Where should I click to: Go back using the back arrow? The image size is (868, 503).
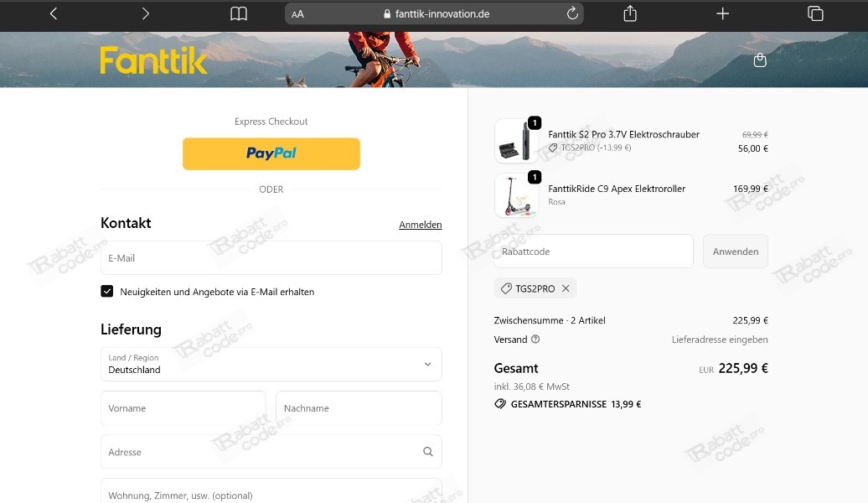click(x=53, y=13)
